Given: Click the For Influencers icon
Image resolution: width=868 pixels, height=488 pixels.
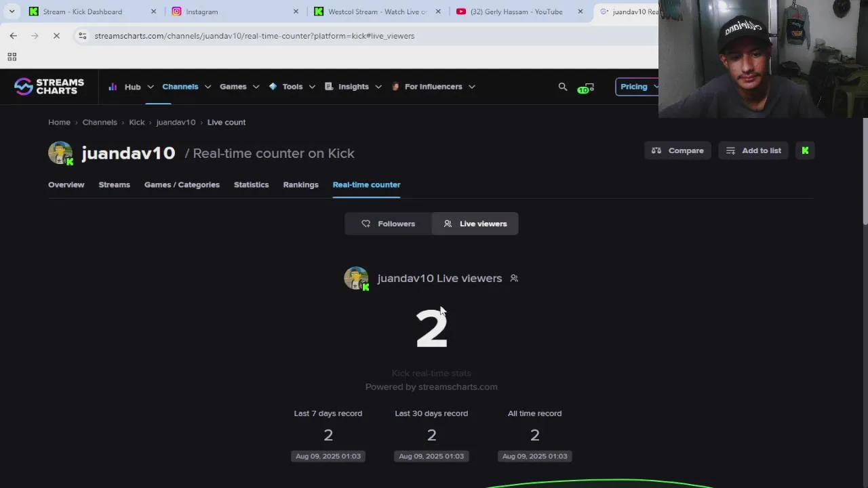Looking at the screenshot, I should coord(395,87).
